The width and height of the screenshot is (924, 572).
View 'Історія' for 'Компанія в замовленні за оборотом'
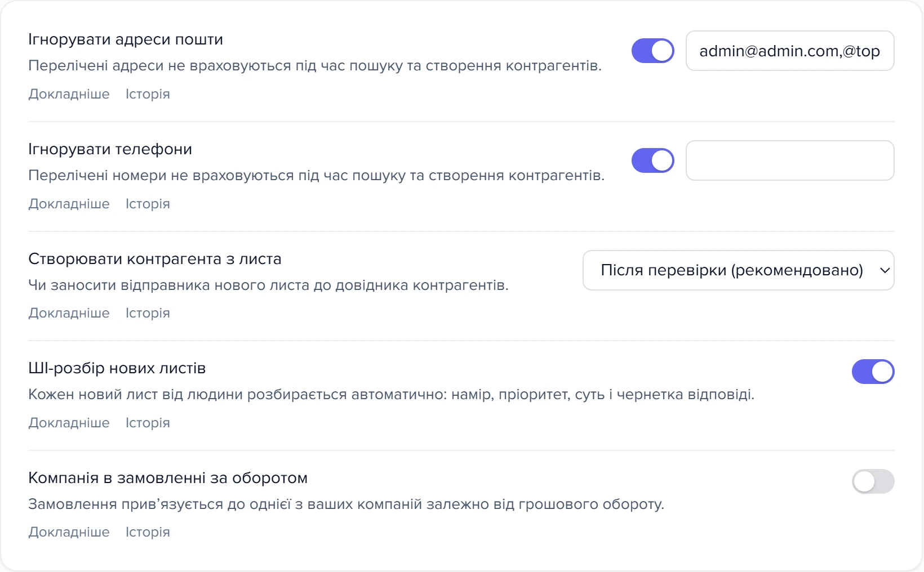tap(148, 532)
